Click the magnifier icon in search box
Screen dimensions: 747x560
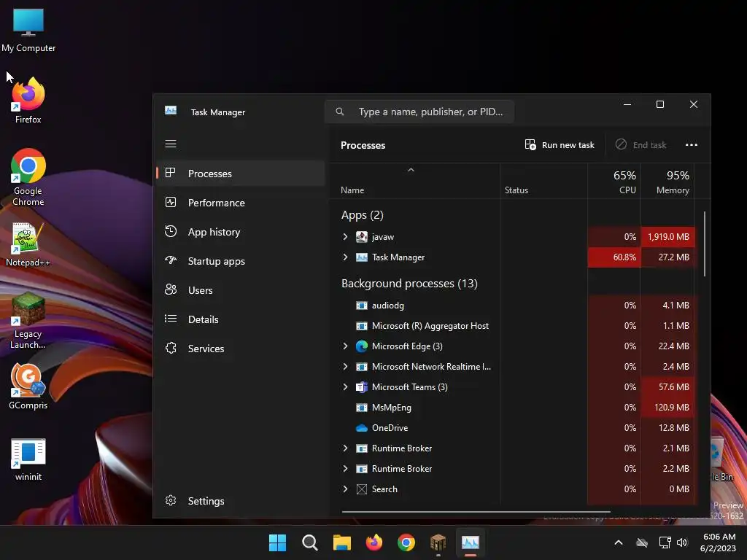(x=340, y=112)
